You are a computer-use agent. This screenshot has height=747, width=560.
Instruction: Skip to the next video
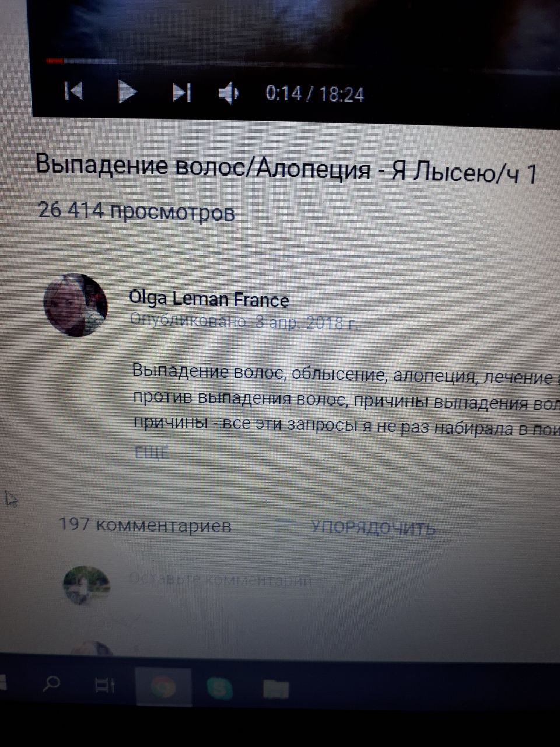point(181,92)
